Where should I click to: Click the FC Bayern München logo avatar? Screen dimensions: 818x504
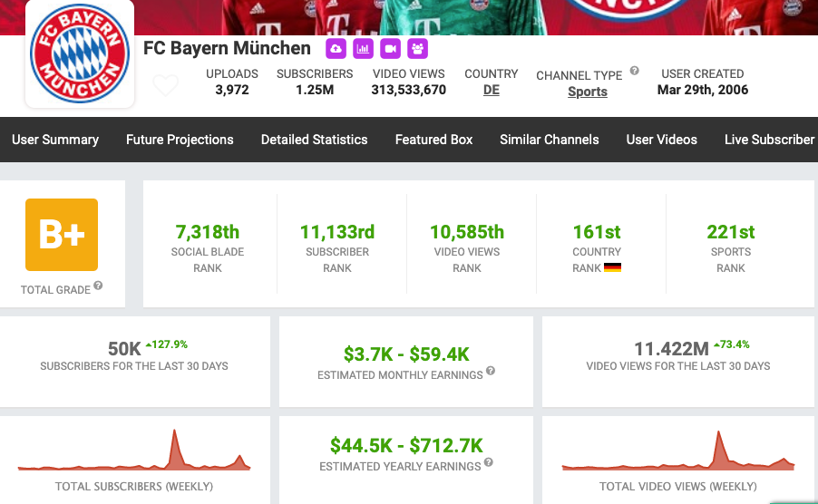point(80,53)
